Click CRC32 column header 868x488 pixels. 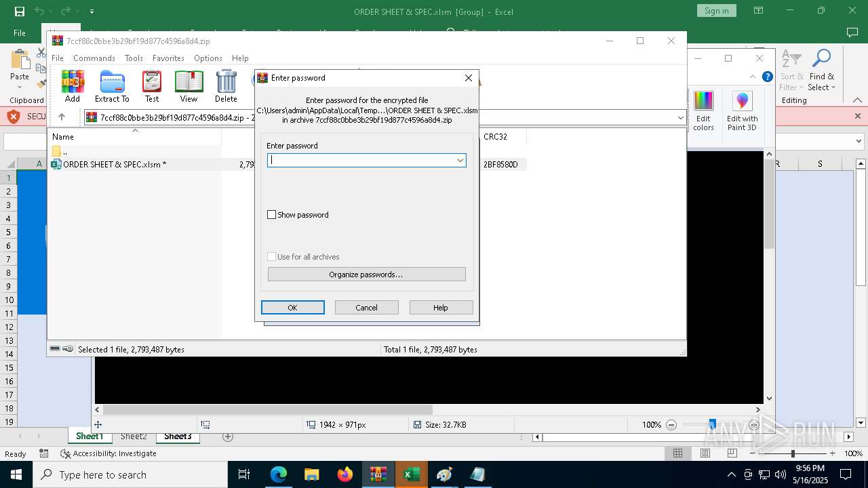[502, 137]
